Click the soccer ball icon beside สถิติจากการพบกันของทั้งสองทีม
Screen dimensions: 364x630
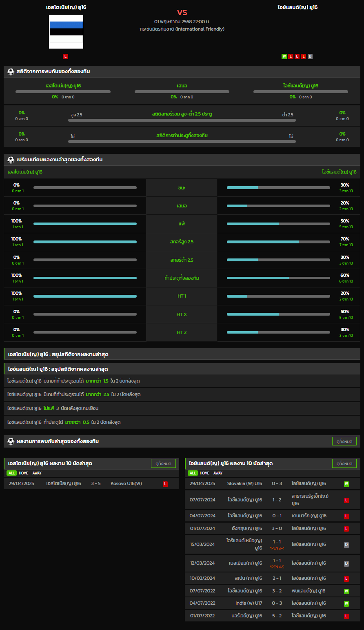coord(11,71)
